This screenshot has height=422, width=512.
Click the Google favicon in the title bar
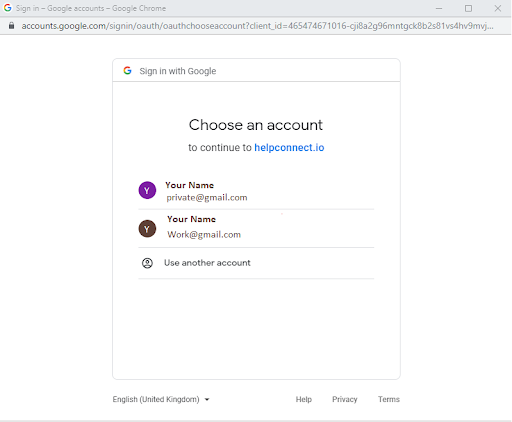pyautogui.click(x=7, y=8)
